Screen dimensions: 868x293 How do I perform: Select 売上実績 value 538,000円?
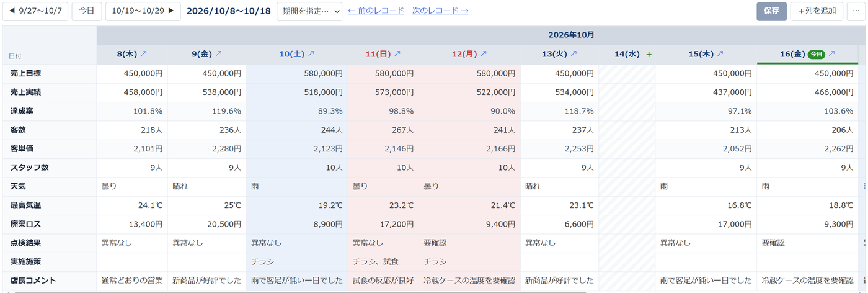[x=206, y=92]
